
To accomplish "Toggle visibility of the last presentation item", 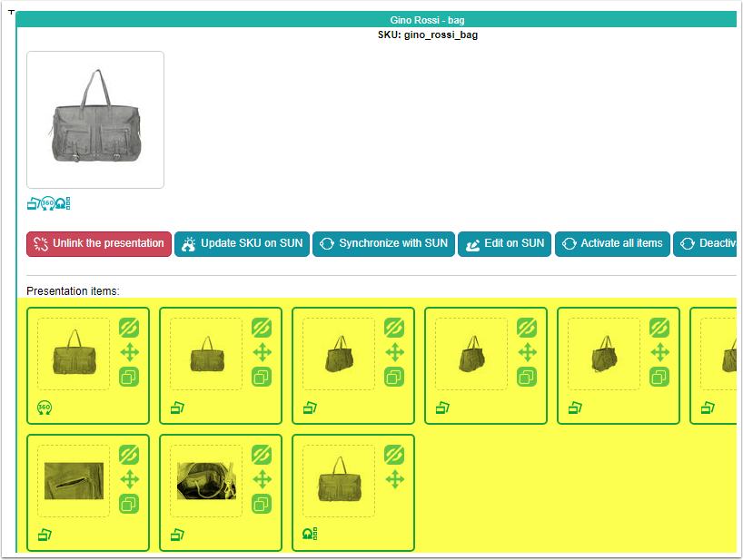I will (x=394, y=455).
